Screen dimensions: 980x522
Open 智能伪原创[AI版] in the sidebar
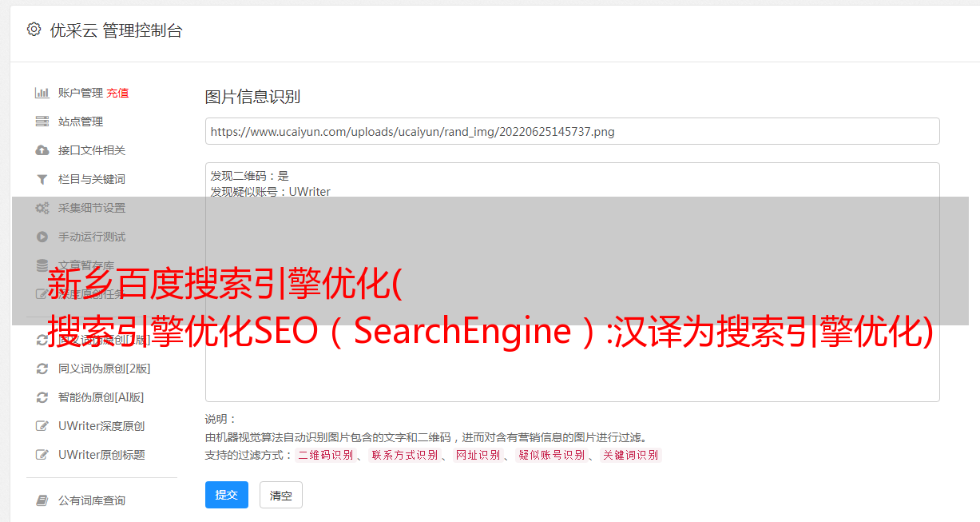[101, 397]
